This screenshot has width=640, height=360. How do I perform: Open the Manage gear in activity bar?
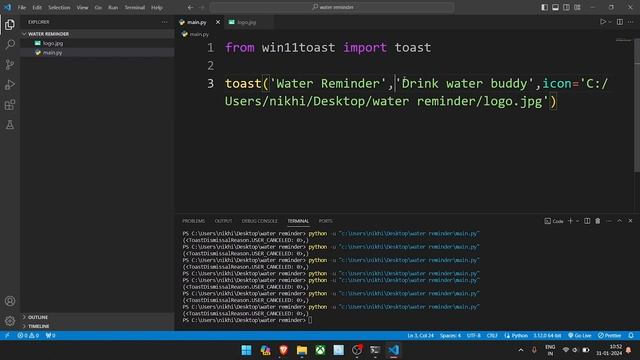click(10, 321)
